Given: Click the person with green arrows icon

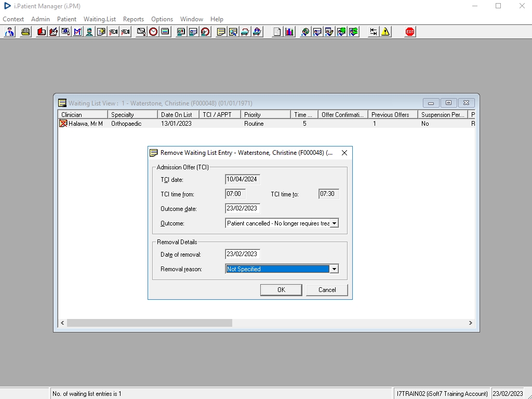Looking at the screenshot, I should (x=353, y=32).
